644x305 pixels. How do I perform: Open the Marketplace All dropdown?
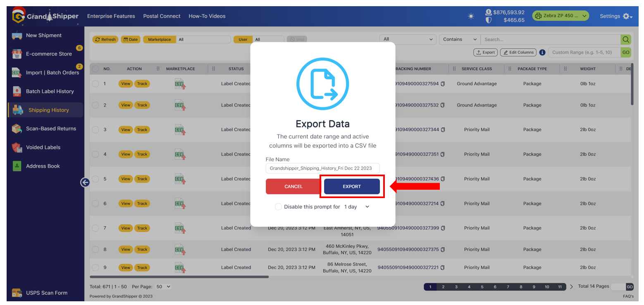coord(203,40)
